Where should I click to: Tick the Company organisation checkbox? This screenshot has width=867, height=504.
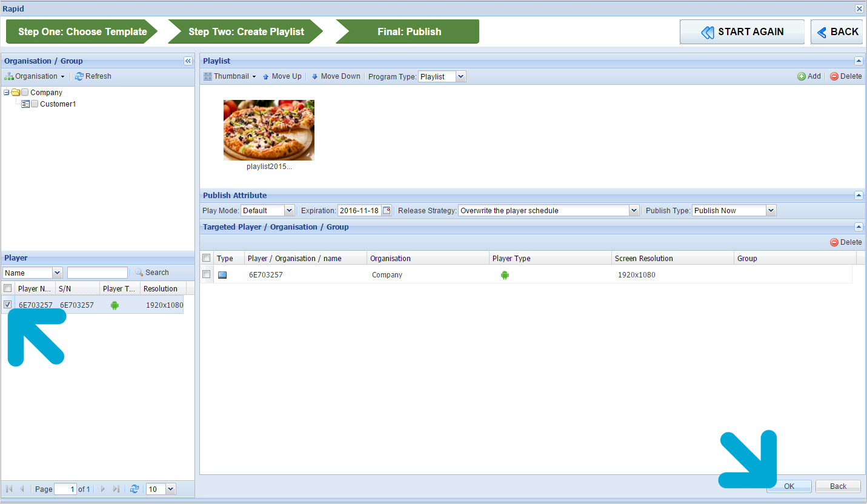pyautogui.click(x=25, y=93)
